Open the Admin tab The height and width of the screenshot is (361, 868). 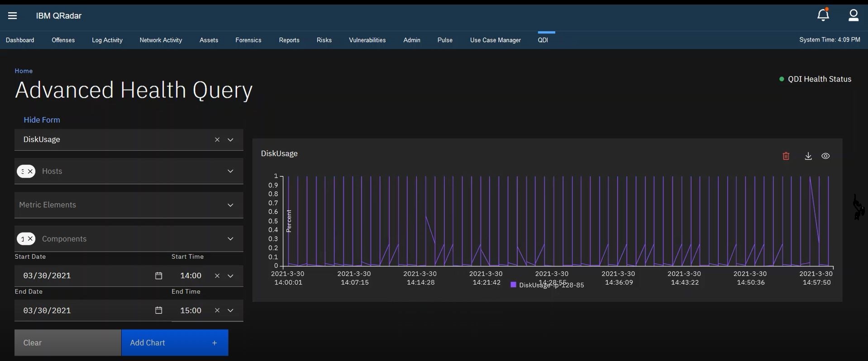(x=412, y=40)
